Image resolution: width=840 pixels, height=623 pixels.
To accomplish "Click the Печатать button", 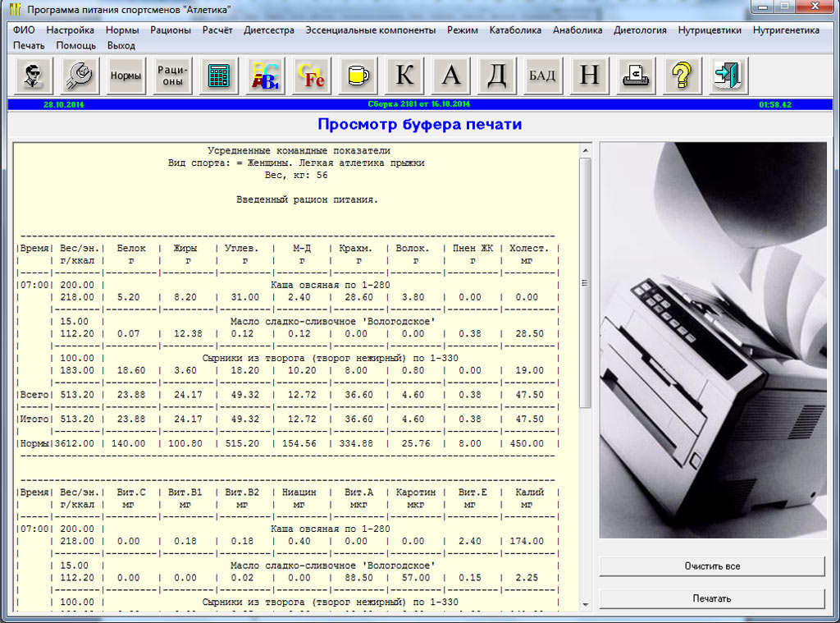I will tap(711, 598).
